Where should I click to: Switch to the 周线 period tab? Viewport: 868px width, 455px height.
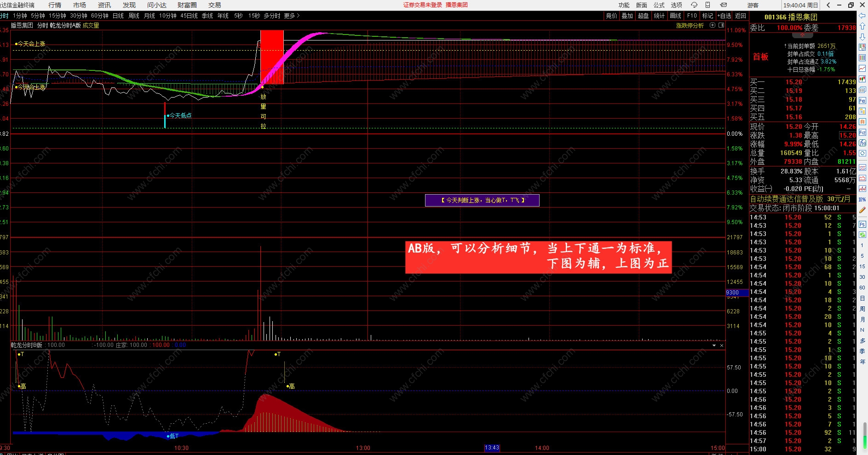[134, 16]
